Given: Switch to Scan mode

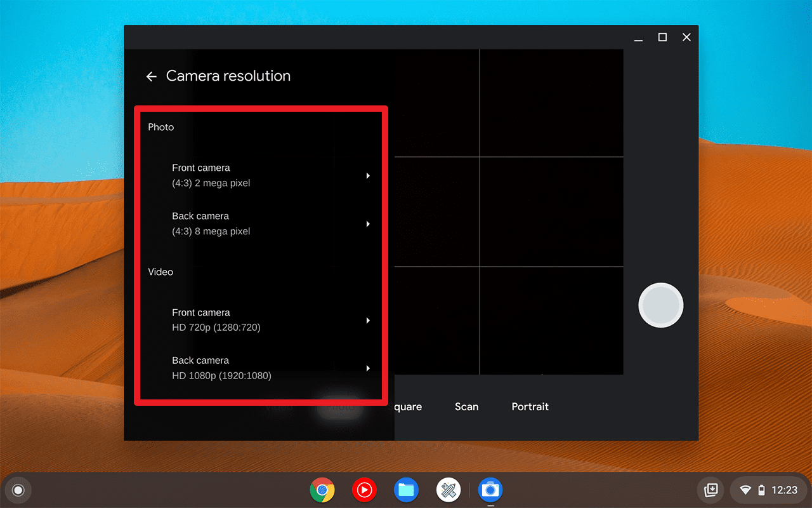Looking at the screenshot, I should (467, 406).
